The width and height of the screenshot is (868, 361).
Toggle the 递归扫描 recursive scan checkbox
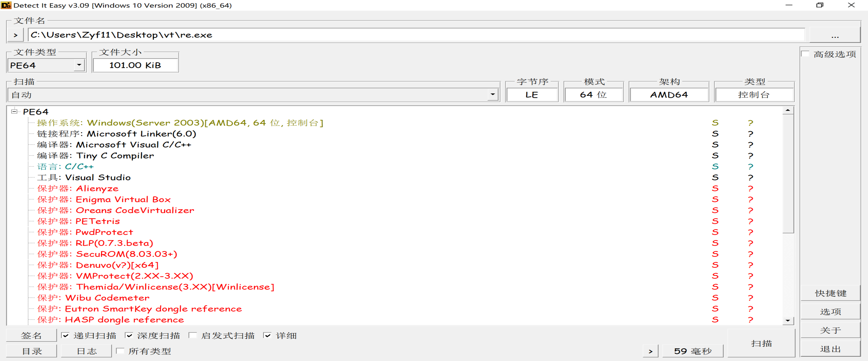pyautogui.click(x=65, y=335)
